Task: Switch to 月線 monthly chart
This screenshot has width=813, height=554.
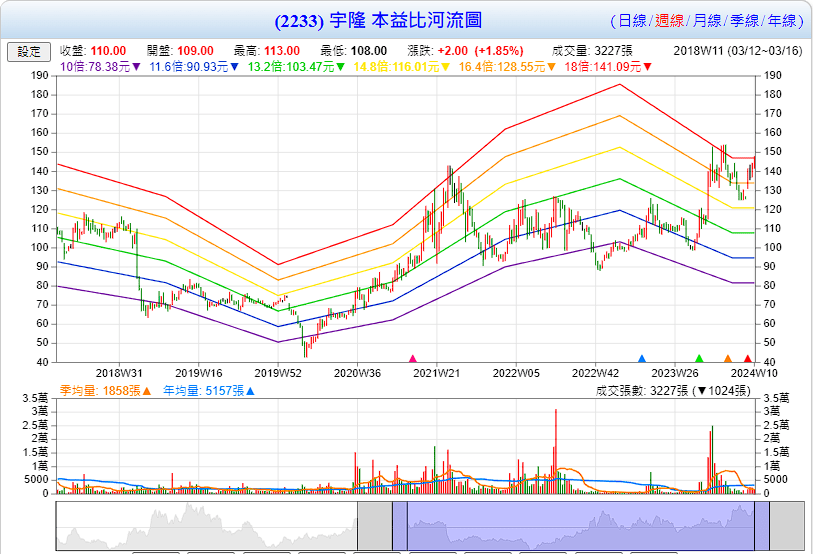Action: click(707, 21)
